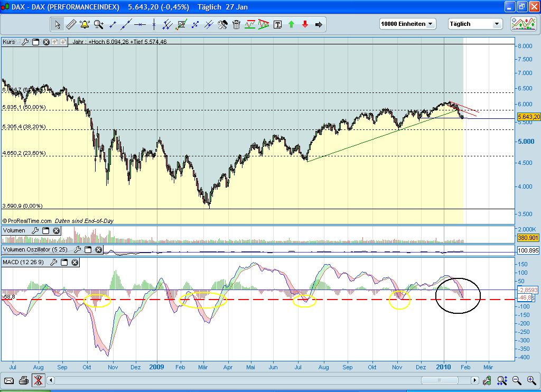Click the printer icon to print the chart
Viewport: 541px width, 392px height.
pos(23,380)
